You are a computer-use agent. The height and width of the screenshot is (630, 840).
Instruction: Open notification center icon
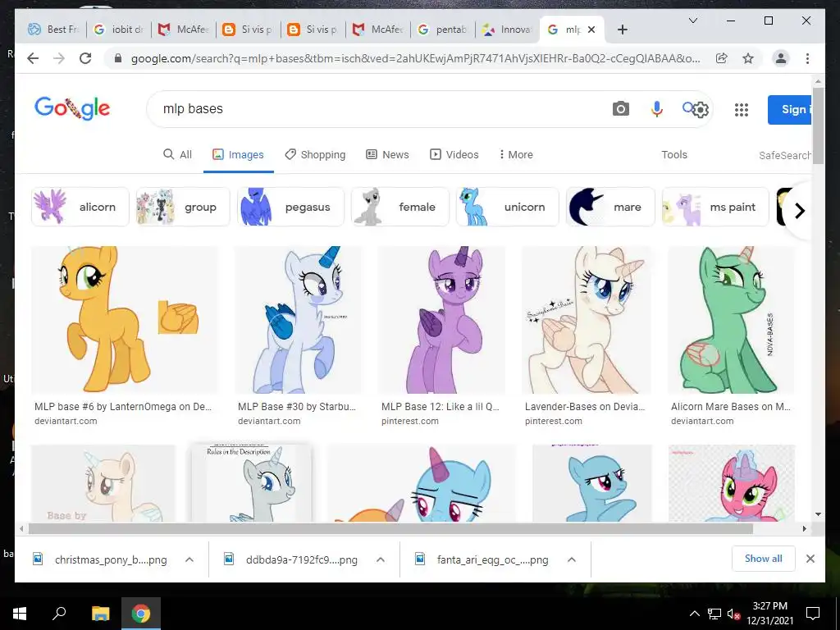813,614
